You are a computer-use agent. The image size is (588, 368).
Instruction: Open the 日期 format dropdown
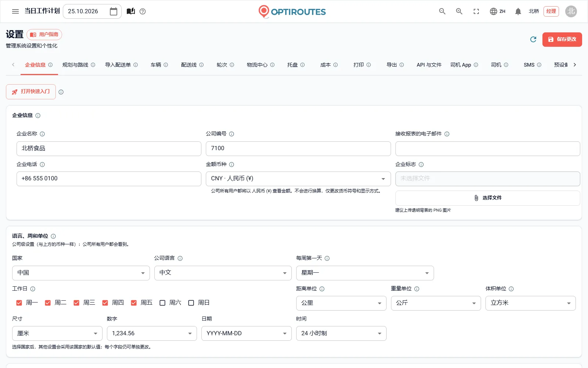point(246,333)
